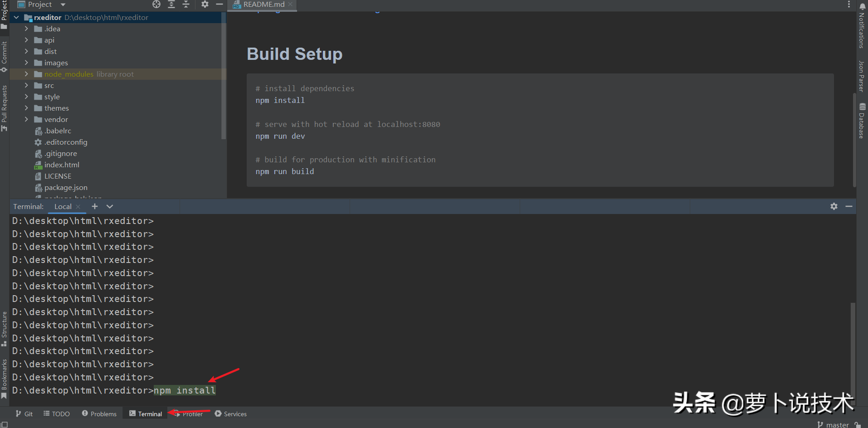Open the Problems view

100,413
